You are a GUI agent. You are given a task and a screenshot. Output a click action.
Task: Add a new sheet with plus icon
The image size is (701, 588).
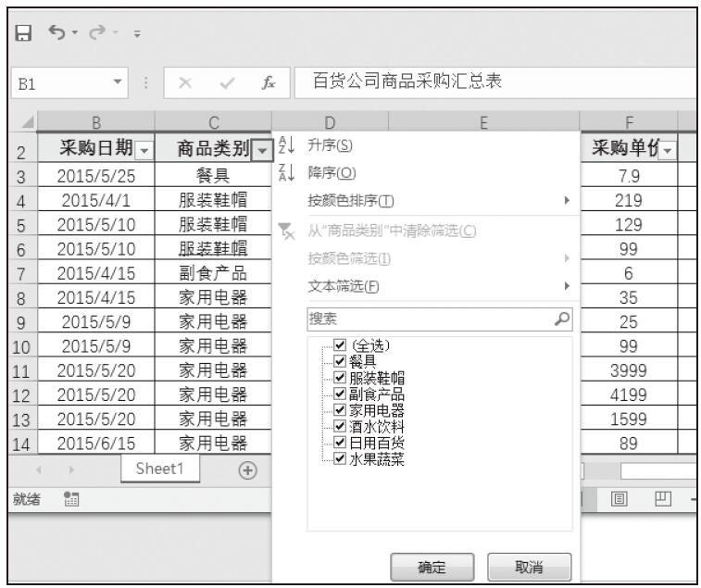coord(248,469)
